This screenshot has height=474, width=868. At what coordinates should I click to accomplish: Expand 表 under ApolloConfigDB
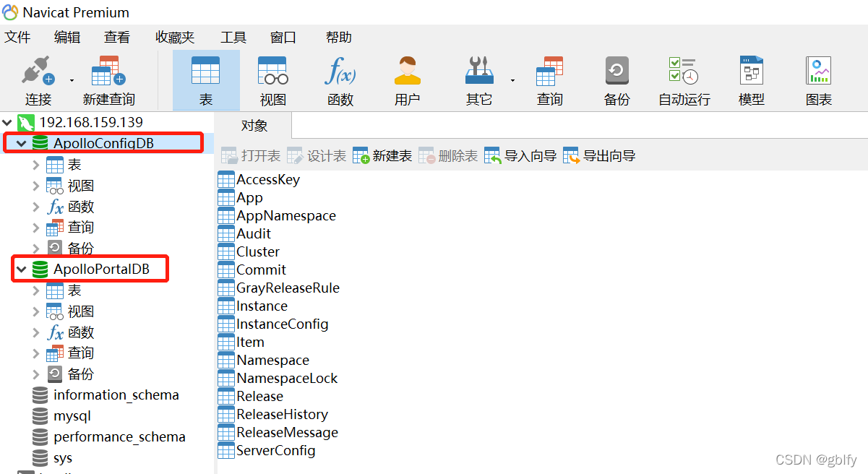[x=36, y=165]
